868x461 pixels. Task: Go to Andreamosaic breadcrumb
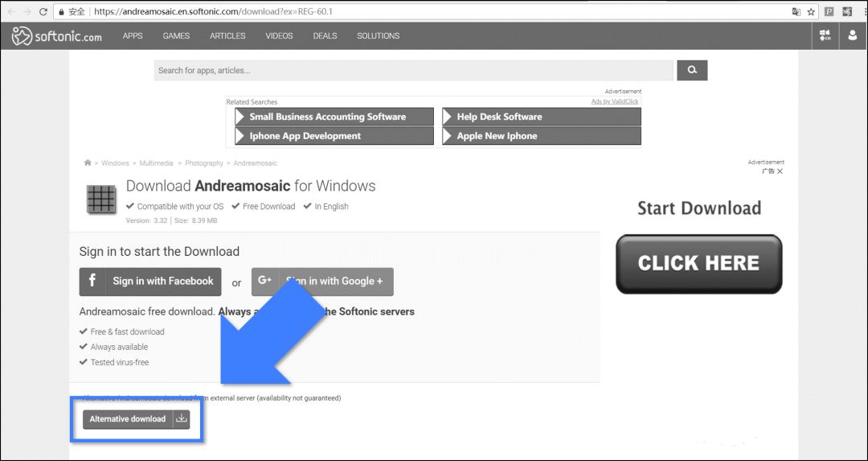(x=256, y=163)
